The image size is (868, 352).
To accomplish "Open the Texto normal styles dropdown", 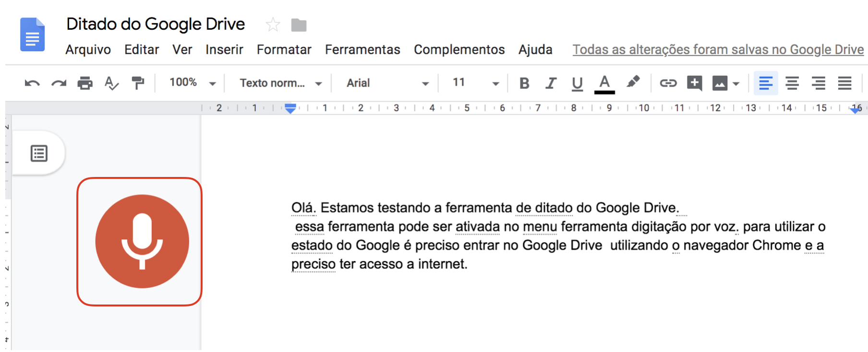I will pos(281,83).
